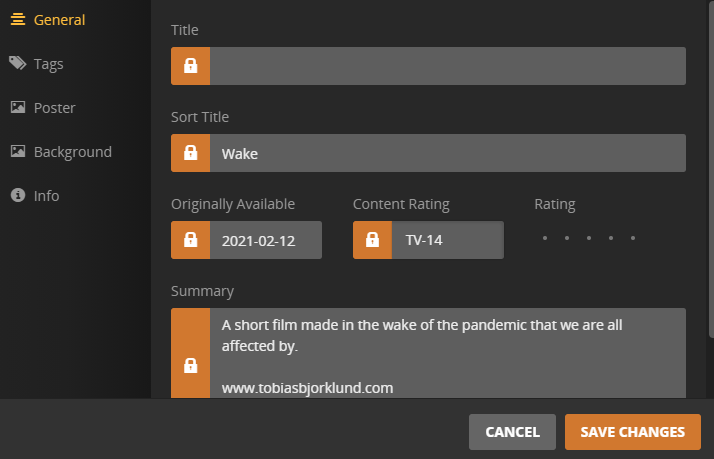
Task: Open the Poster section
Action: 54,107
